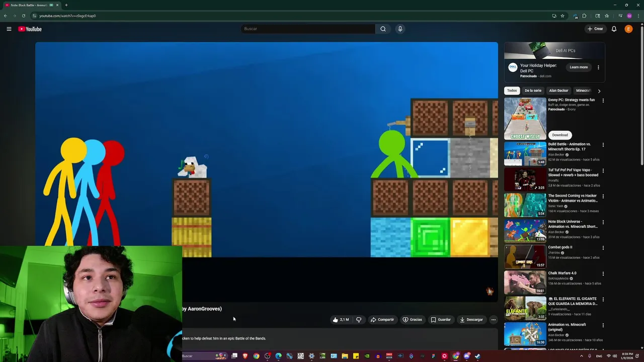The width and height of the screenshot is (644, 362).
Task: Click Download on Evony ad
Action: click(x=560, y=135)
